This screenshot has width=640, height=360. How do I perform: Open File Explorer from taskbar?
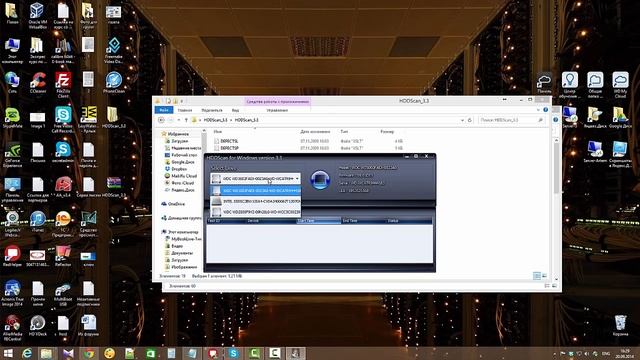[47, 353]
